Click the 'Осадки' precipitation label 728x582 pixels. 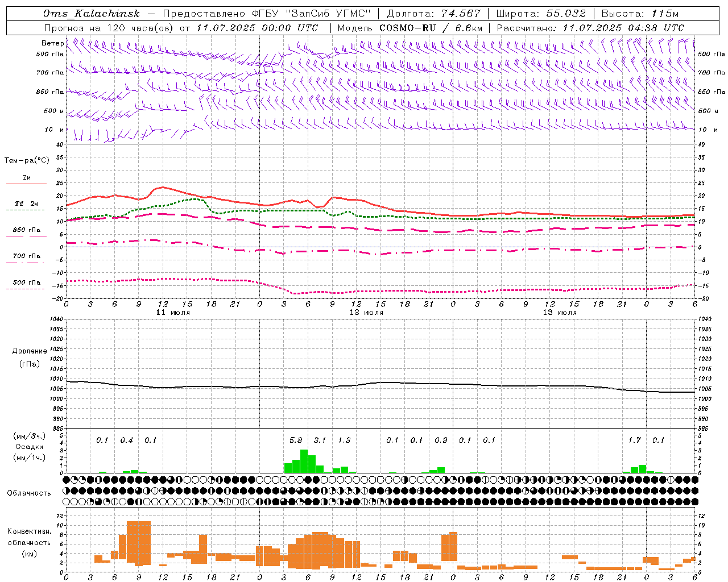pyautogui.click(x=29, y=447)
